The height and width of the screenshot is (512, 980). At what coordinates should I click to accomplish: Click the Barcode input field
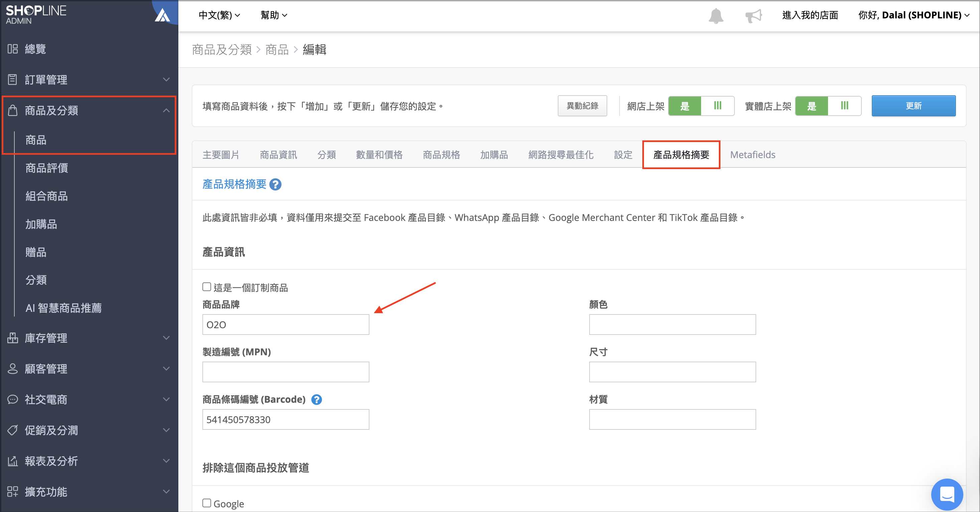pyautogui.click(x=286, y=419)
